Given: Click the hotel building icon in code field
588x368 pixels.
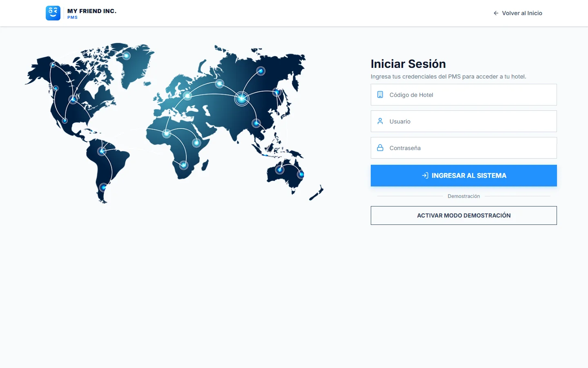Looking at the screenshot, I should [380, 94].
